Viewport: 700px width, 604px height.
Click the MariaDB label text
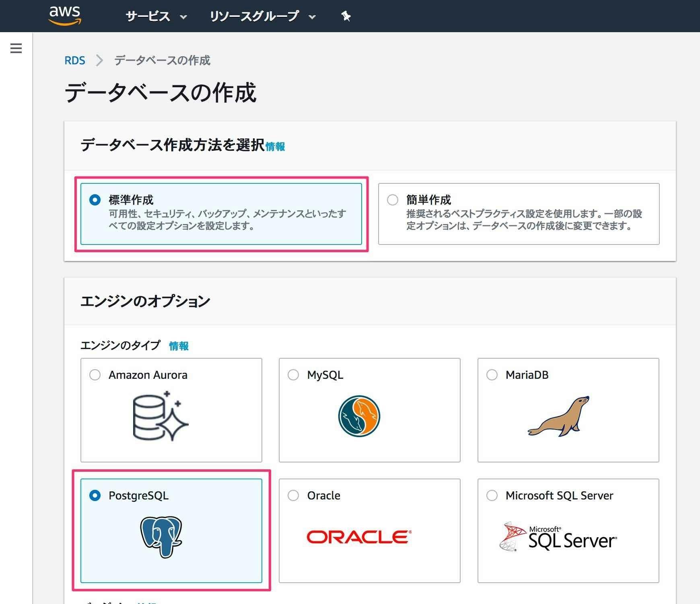[x=527, y=375]
